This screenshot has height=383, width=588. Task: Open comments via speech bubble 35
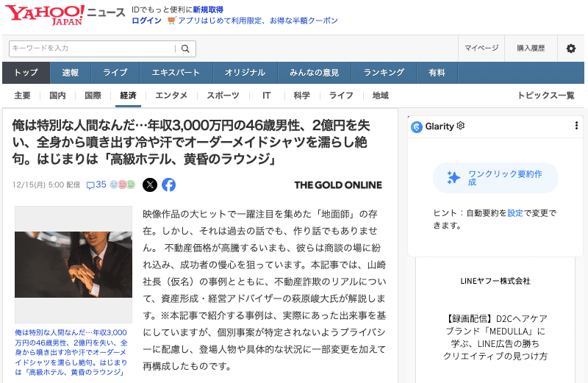point(96,185)
